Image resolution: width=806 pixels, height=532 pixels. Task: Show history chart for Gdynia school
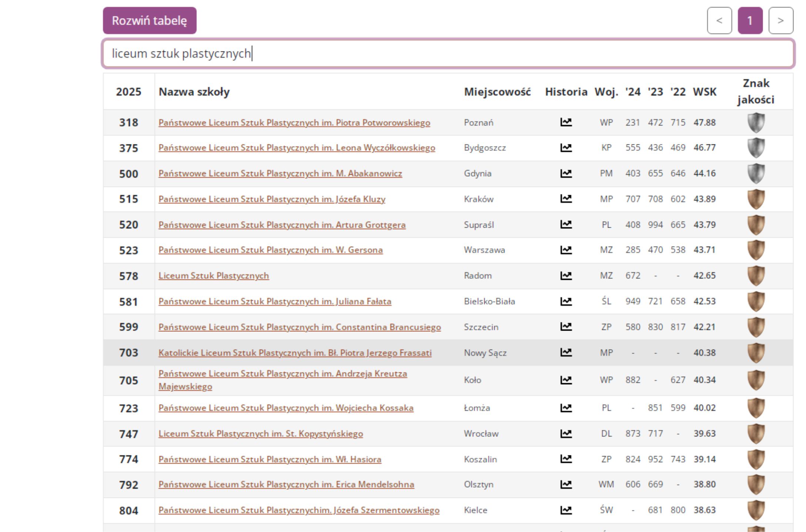[566, 173]
